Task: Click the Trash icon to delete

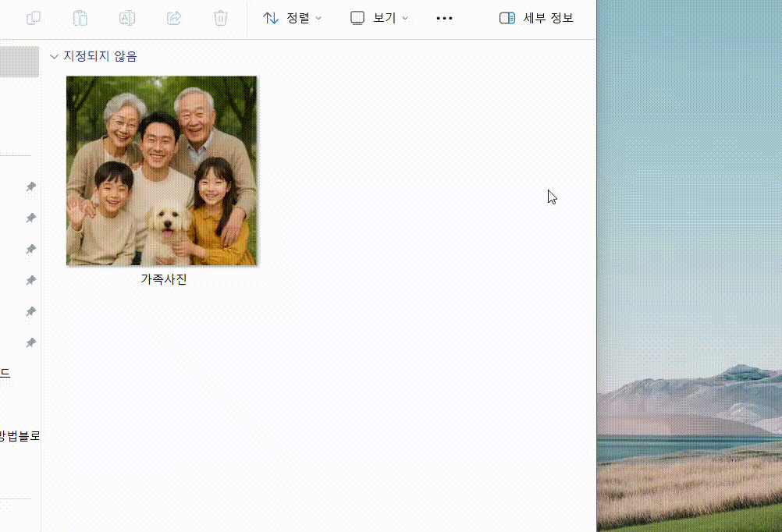Action: 221,18
